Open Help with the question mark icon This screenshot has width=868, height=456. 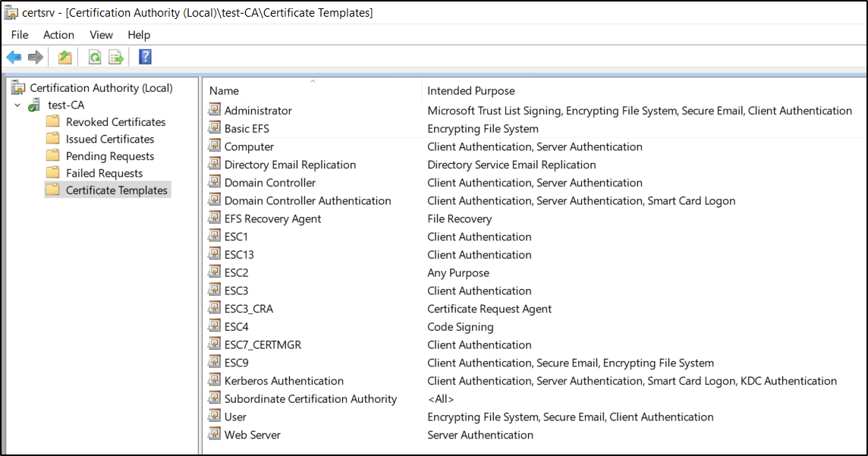click(x=145, y=57)
